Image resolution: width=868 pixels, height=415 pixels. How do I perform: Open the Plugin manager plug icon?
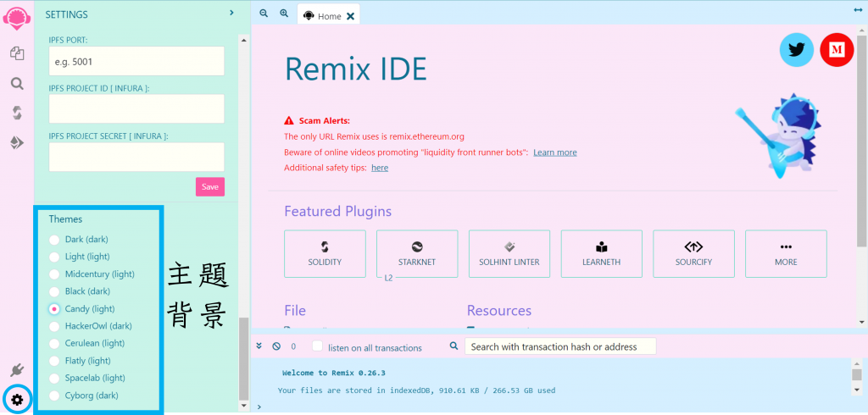point(17,370)
